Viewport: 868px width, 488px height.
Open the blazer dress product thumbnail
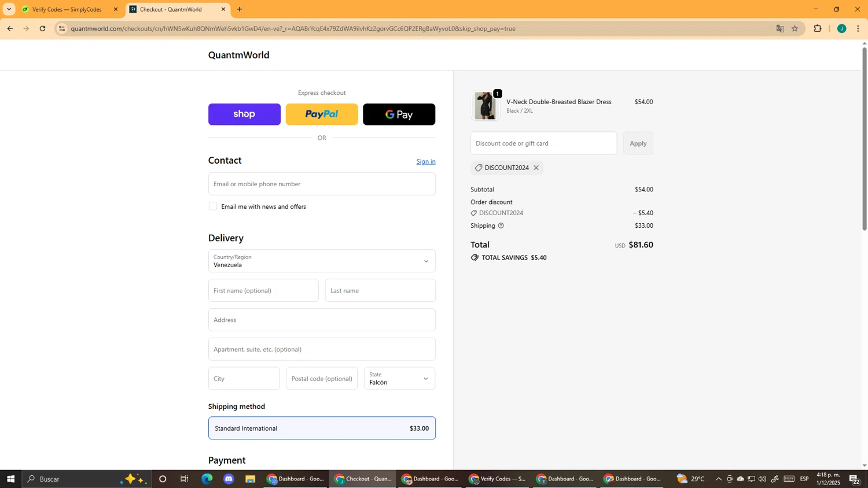pyautogui.click(x=485, y=106)
